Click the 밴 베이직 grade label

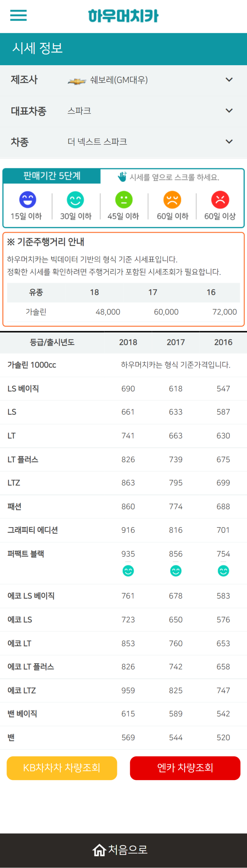pyautogui.click(x=22, y=714)
